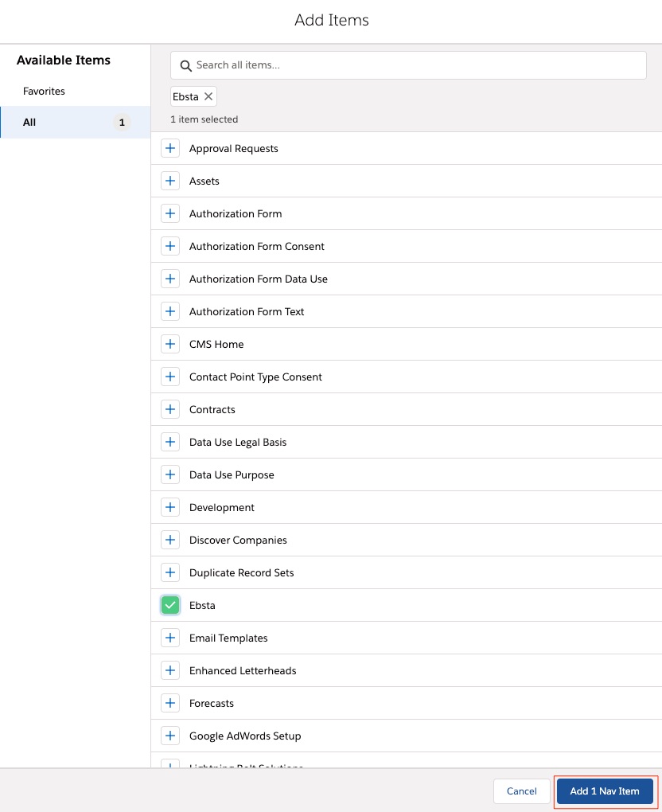
Task: Remove the Ebsta pill with its X
Action: click(x=208, y=96)
